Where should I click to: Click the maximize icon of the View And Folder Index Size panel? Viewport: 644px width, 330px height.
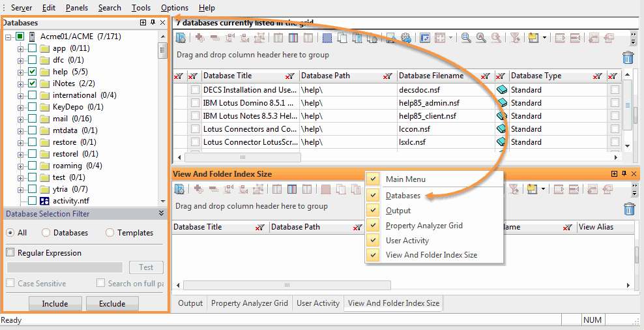pyautogui.click(x=614, y=174)
